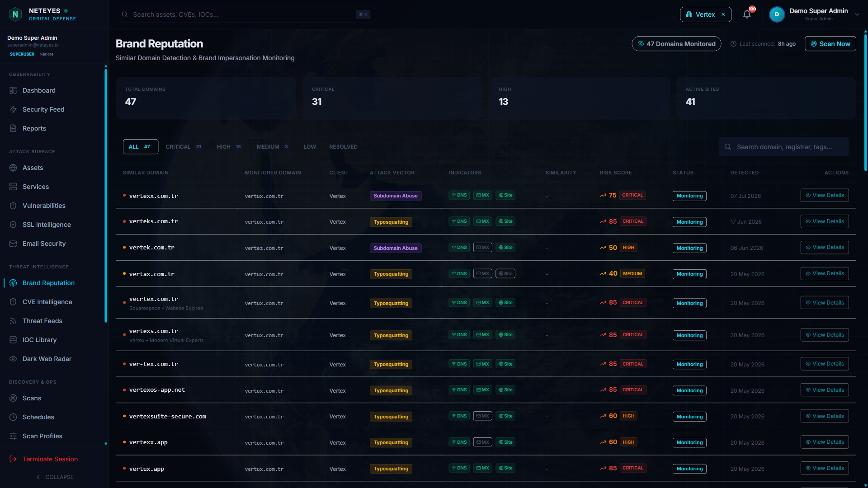Click sidebar scroll-down arrow
The width and height of the screenshot is (868, 488).
point(106,444)
